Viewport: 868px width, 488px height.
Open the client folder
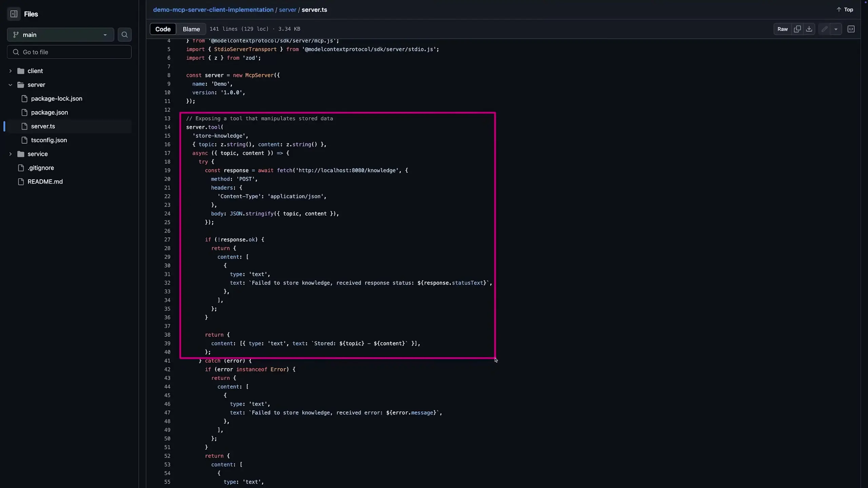tap(35, 71)
